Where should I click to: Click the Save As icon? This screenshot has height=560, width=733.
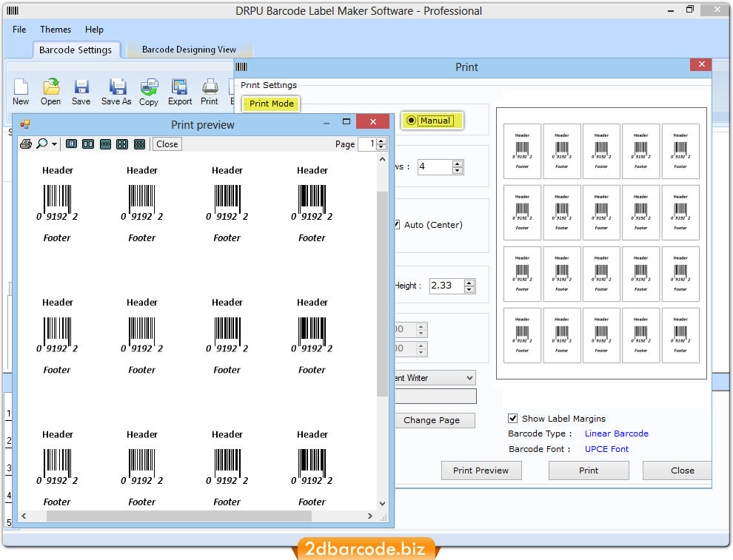117,87
